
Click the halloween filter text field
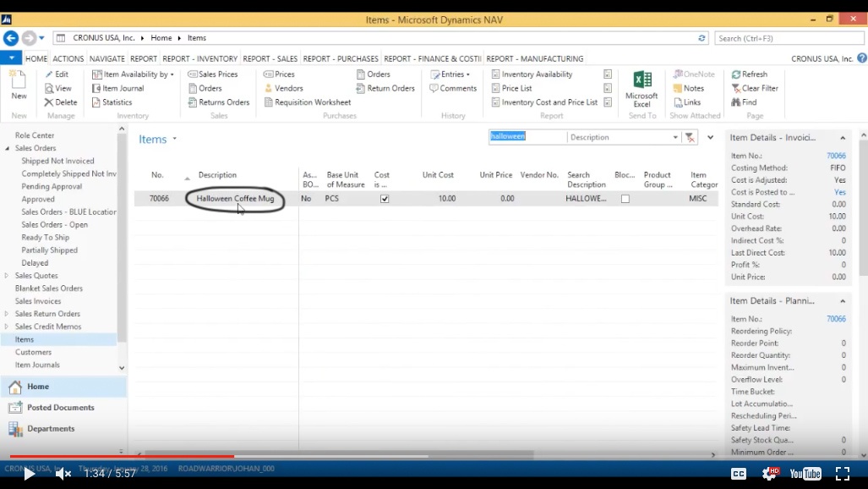click(527, 137)
